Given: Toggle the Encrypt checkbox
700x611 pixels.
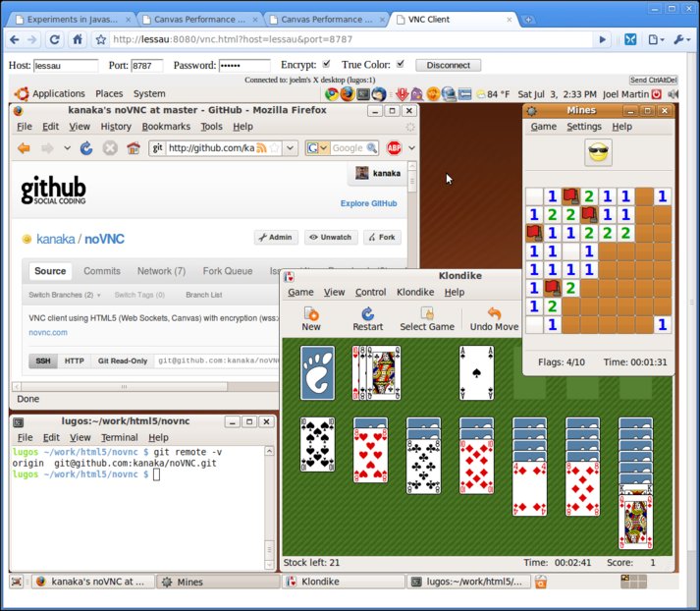Looking at the screenshot, I should coord(326,64).
